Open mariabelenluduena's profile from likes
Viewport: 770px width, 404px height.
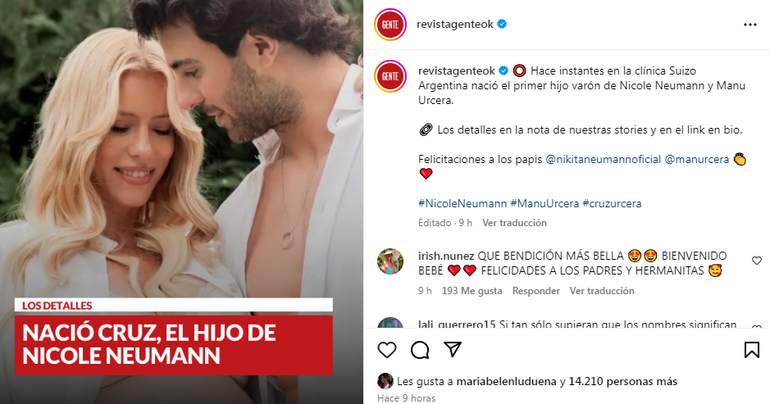click(x=506, y=381)
